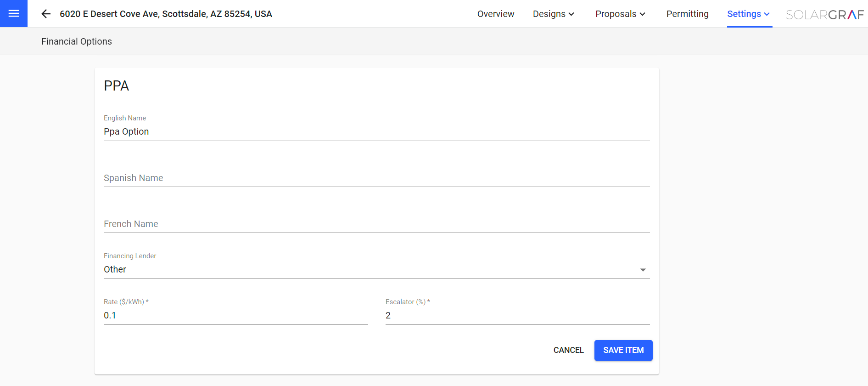Open the Proposals menu
Image resolution: width=868 pixels, height=386 pixels.
point(616,14)
